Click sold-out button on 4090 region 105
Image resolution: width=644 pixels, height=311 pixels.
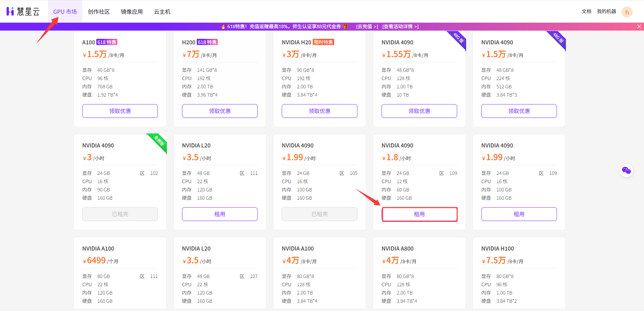(x=320, y=214)
